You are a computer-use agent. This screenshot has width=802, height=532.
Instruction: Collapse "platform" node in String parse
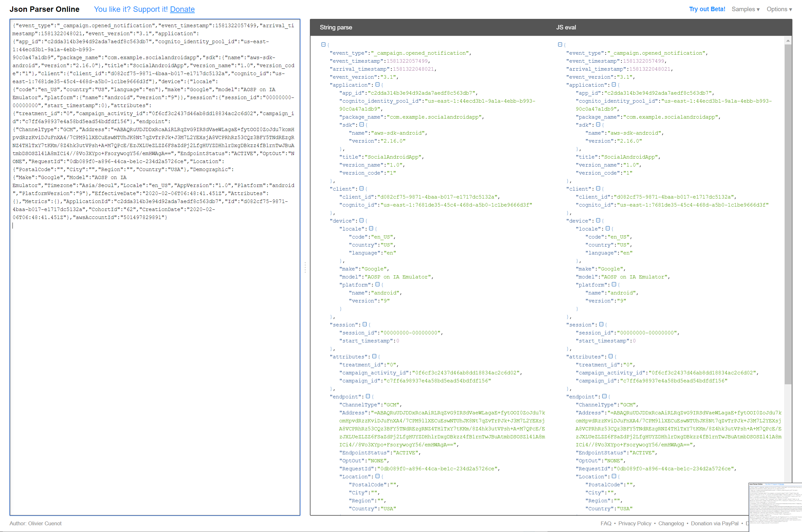click(x=377, y=284)
